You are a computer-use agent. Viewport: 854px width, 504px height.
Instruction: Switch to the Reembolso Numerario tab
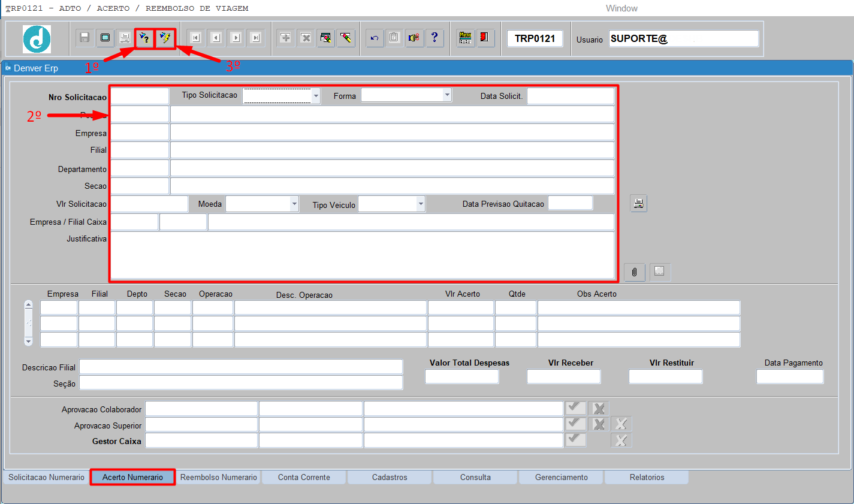click(218, 478)
